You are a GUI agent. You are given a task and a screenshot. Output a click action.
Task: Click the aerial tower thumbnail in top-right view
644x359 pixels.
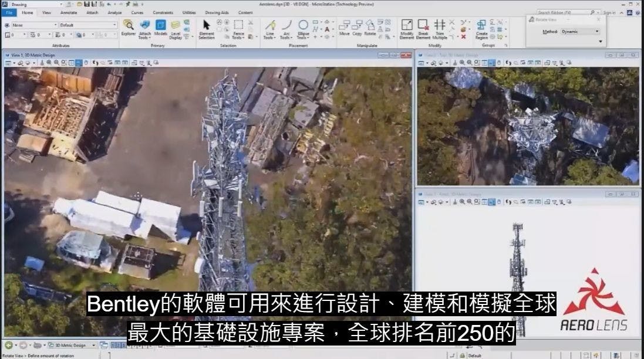528,126
